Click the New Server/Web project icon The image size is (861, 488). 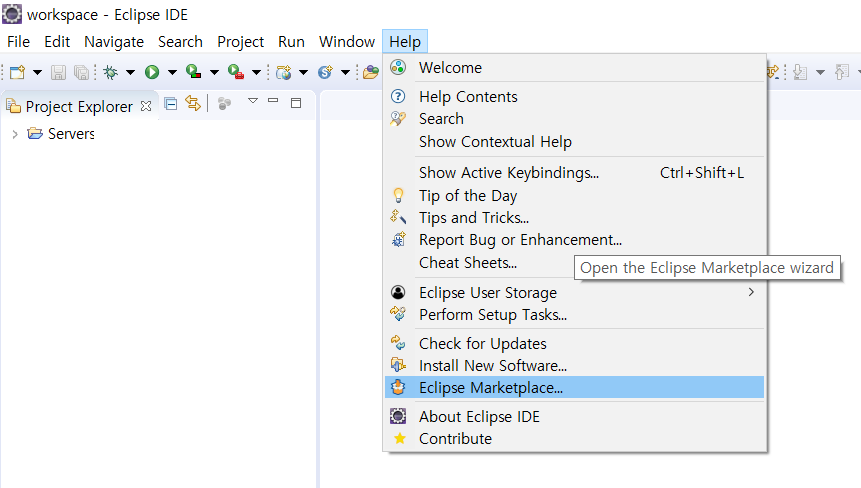(283, 72)
